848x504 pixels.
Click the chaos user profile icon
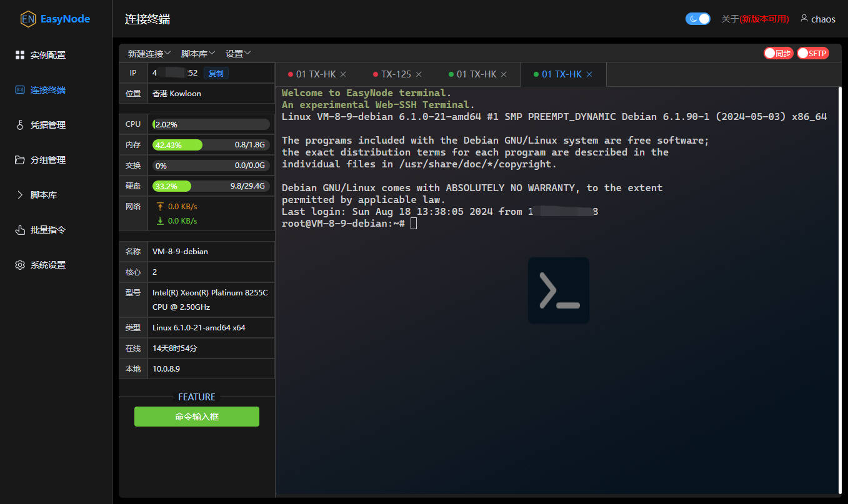tap(804, 19)
